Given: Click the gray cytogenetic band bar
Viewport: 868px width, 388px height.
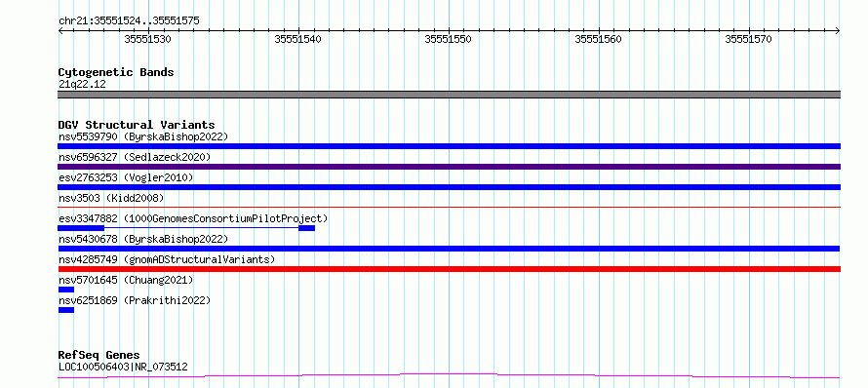Looking at the screenshot, I should pos(449,95).
